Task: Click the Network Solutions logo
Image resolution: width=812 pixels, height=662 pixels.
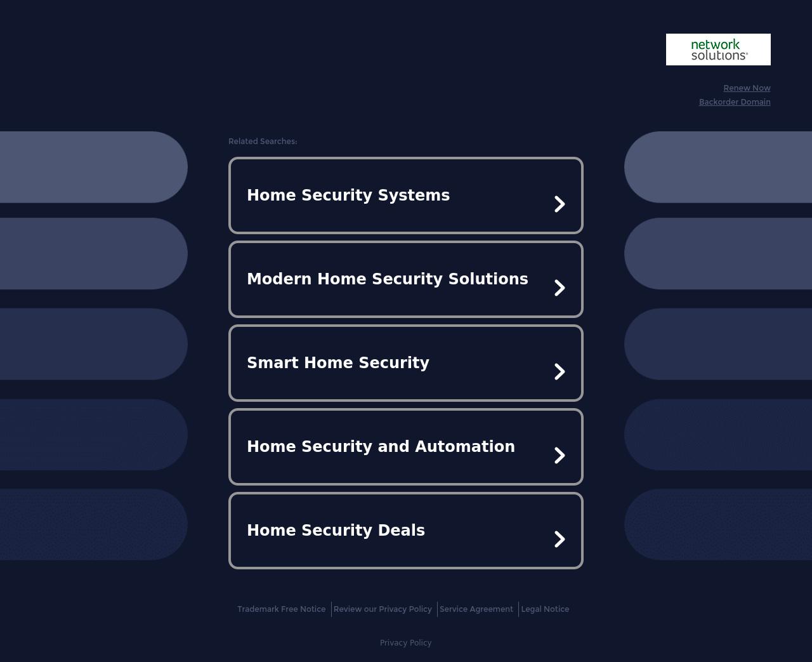Action: click(718, 50)
